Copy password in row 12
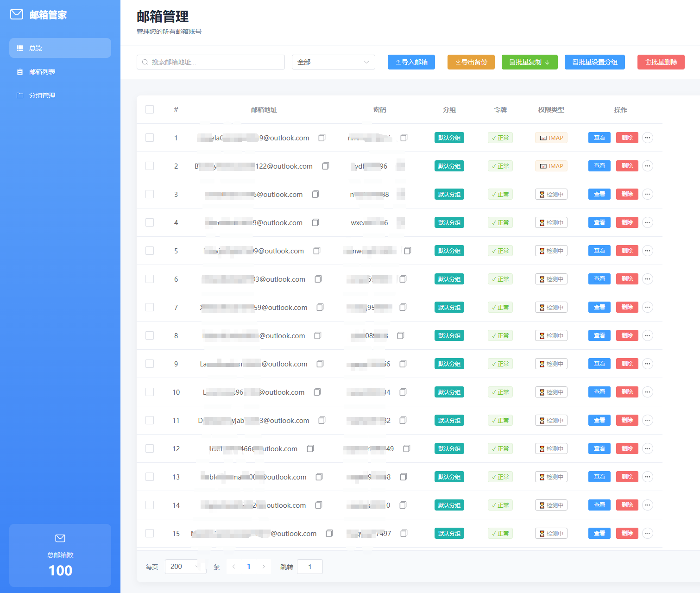This screenshot has width=700, height=593. coord(407,448)
